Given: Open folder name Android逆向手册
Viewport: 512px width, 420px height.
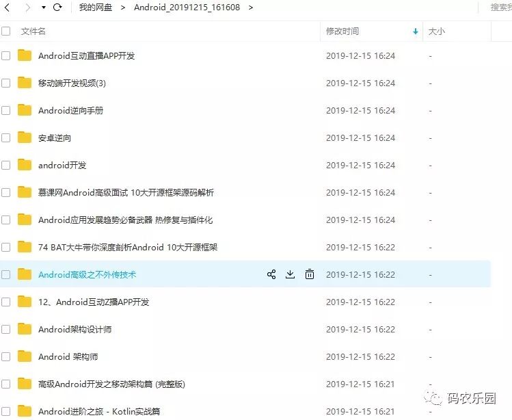Looking at the screenshot, I should tap(70, 111).
